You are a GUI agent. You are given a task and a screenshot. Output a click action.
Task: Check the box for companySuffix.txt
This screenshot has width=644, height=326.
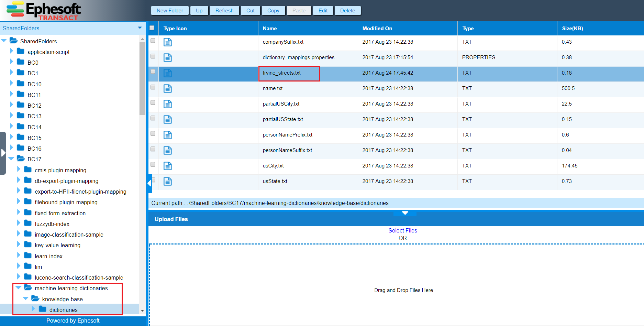pos(153,41)
